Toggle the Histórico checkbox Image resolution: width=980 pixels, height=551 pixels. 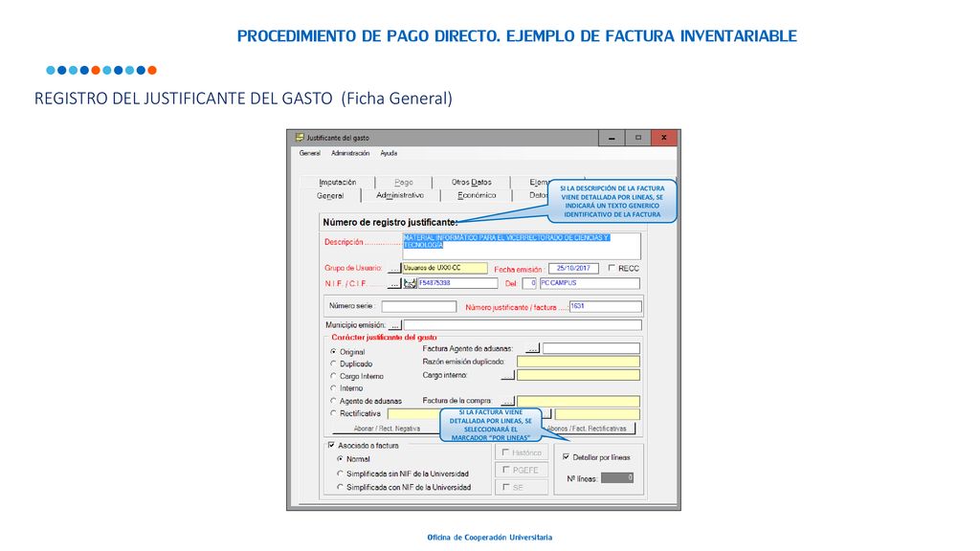506,452
